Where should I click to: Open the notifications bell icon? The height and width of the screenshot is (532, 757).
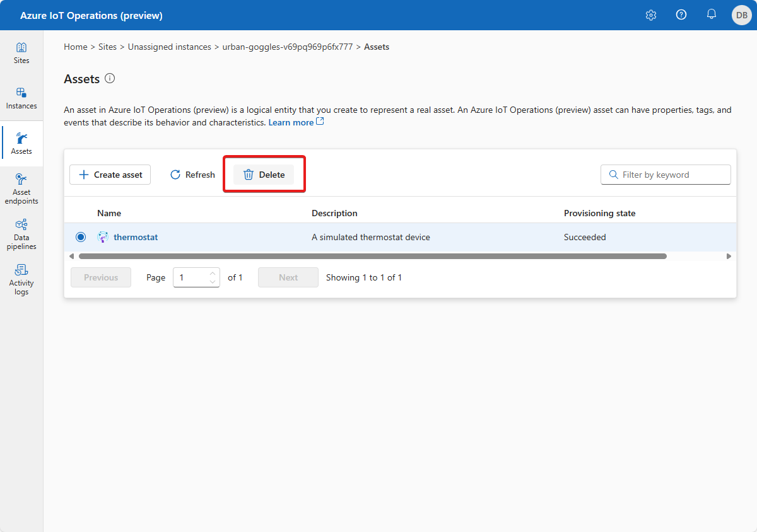click(712, 15)
